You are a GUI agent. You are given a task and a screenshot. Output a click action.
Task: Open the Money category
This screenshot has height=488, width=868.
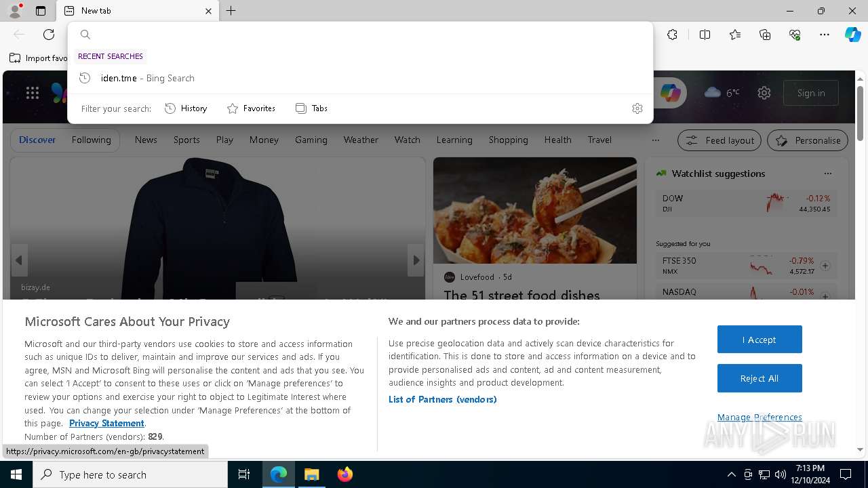pos(264,140)
